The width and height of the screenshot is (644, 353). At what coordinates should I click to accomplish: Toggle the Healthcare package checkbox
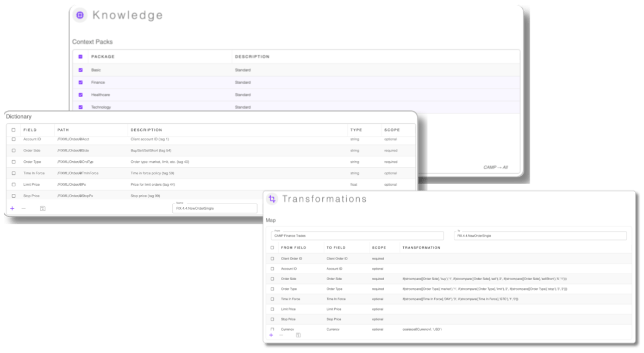point(80,94)
